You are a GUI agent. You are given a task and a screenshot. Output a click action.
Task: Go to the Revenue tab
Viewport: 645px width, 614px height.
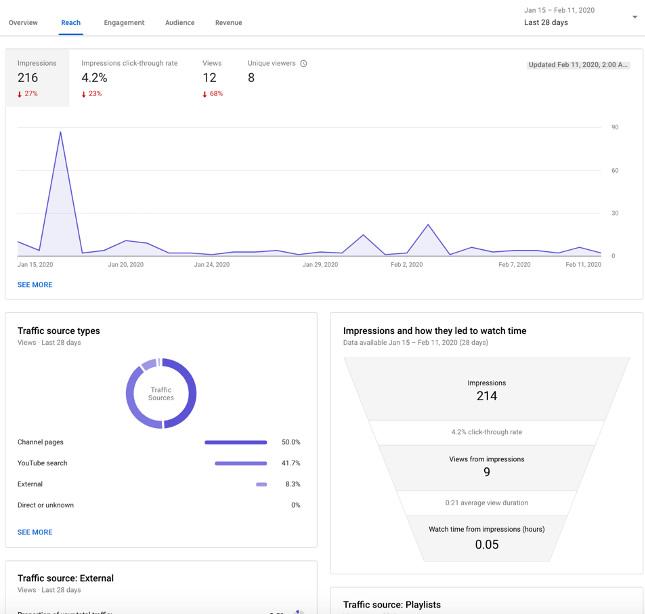pyautogui.click(x=229, y=23)
